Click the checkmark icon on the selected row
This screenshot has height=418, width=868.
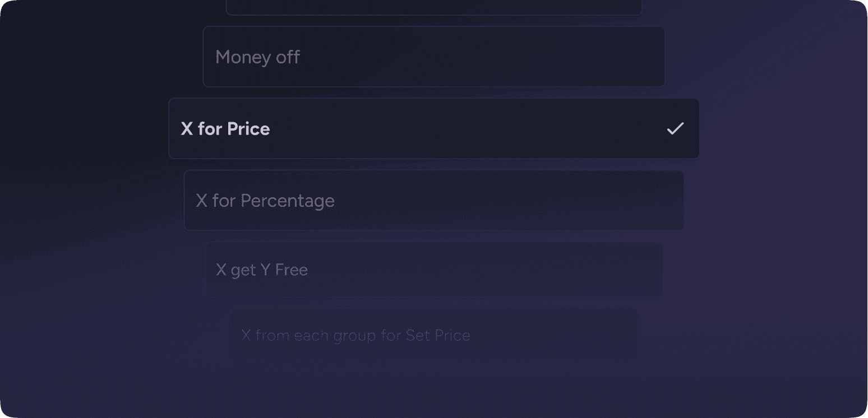(x=676, y=128)
